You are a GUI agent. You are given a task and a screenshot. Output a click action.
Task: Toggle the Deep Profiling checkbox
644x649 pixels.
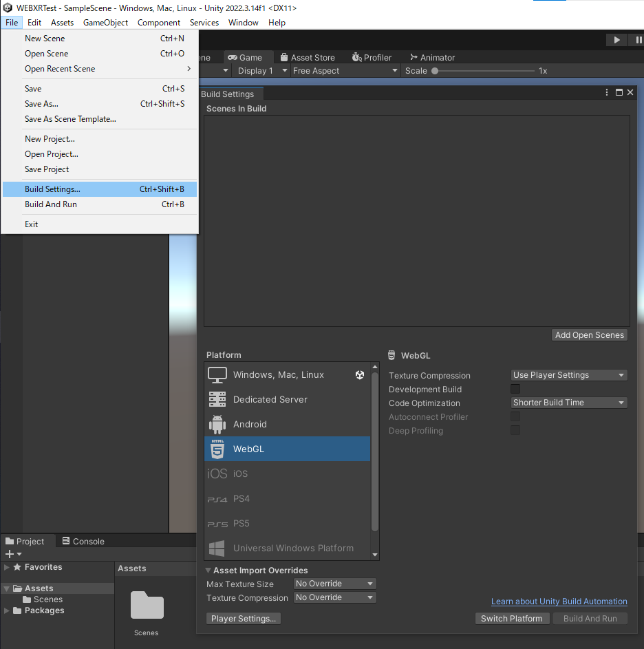[x=515, y=430]
